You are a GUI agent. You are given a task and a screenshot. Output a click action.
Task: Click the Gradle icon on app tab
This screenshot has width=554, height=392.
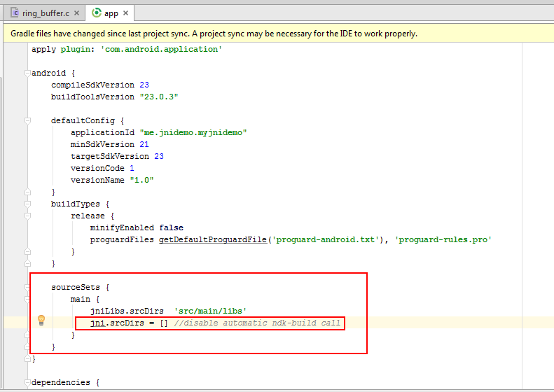click(x=96, y=13)
